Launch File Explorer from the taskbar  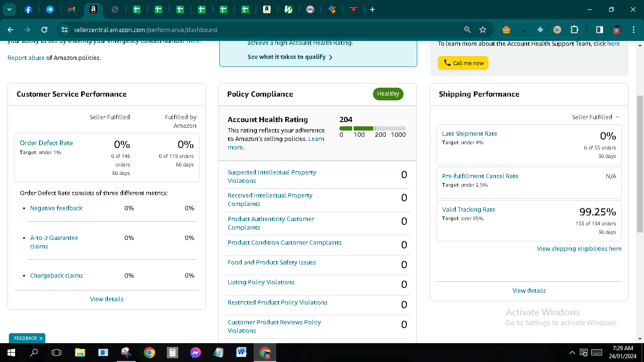[80, 352]
